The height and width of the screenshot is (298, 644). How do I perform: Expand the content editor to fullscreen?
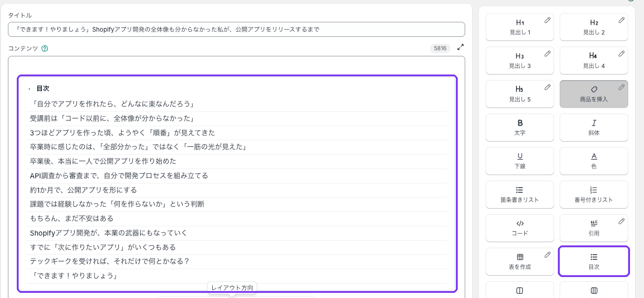pos(461,47)
